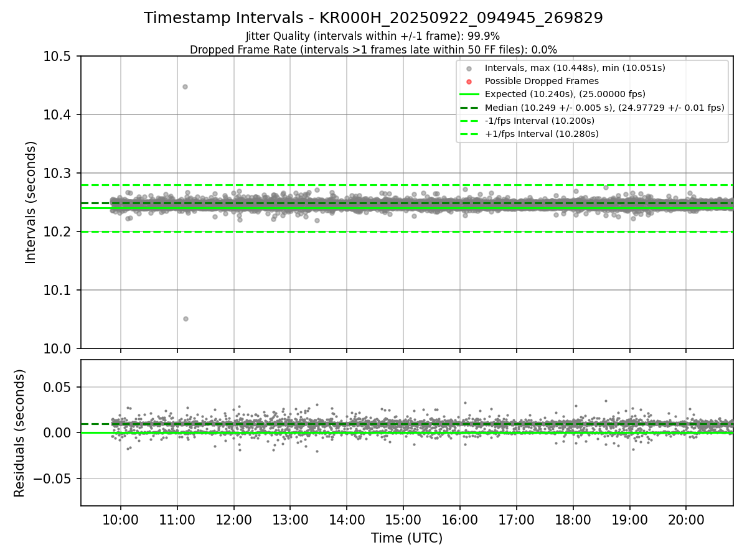Click the Time (UTC) x-axis label

click(406, 538)
